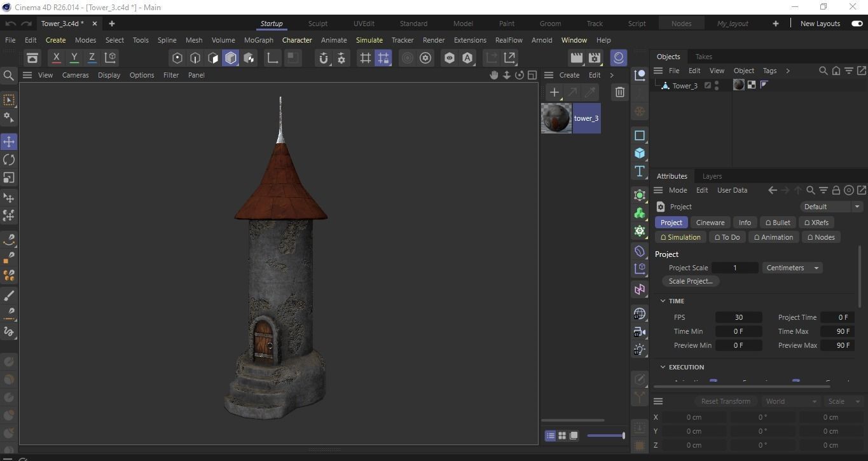Viewport: 868px width, 461px height.
Task: Open Edit Render Settings icon
Action: (595, 58)
